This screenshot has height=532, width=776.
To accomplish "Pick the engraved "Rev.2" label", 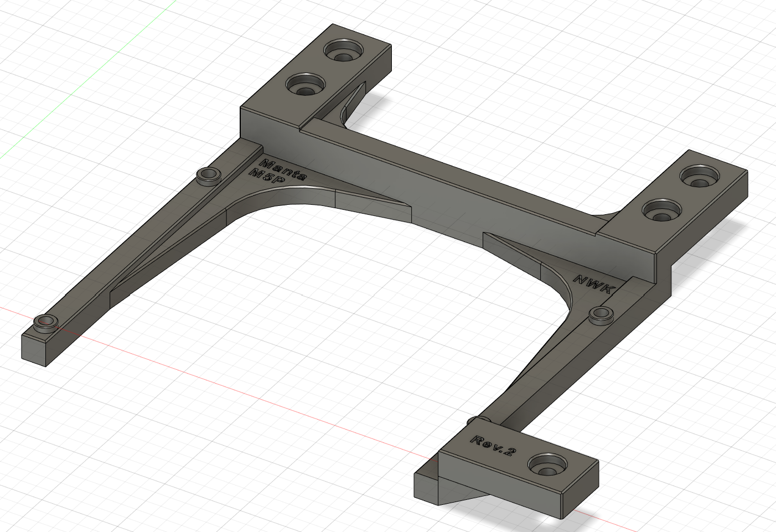I will 493,445.
